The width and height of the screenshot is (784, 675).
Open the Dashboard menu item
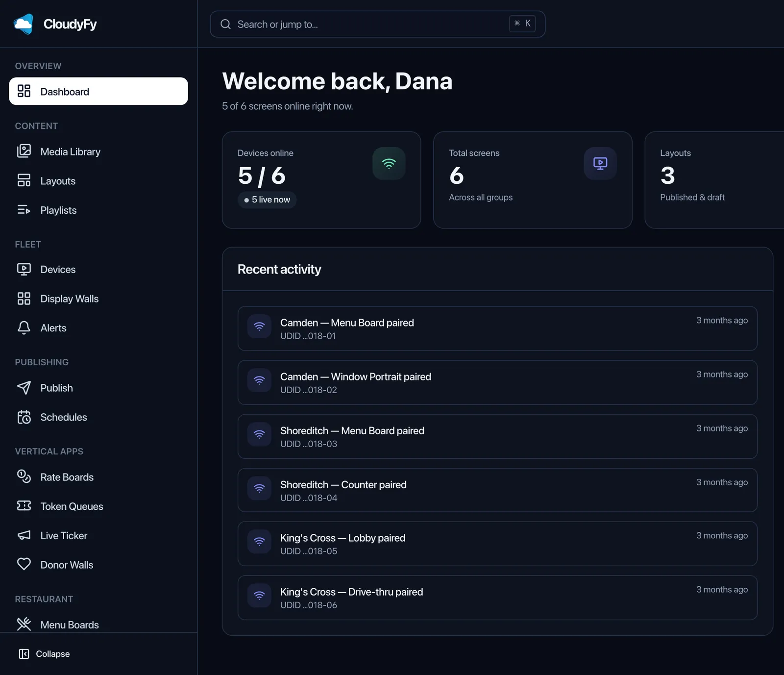tap(98, 91)
